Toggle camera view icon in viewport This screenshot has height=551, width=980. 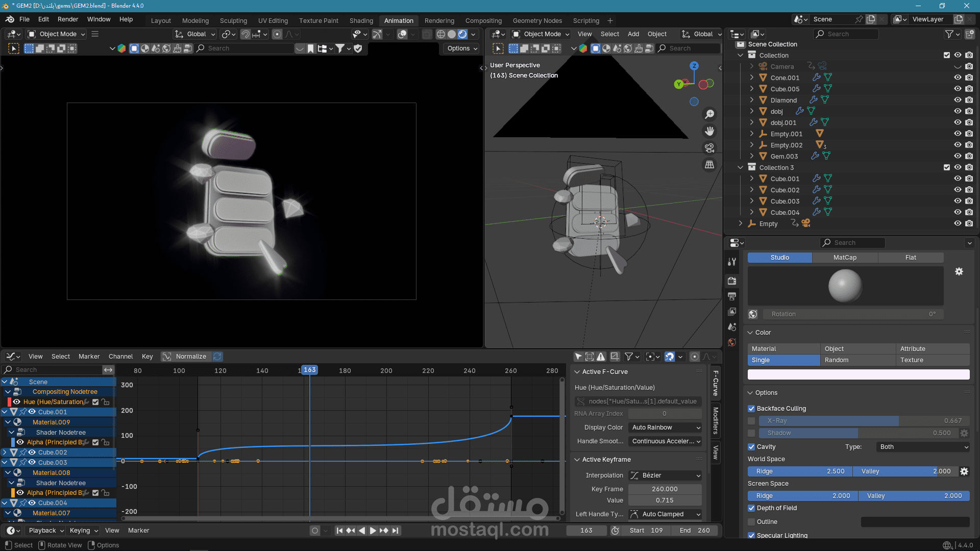709,148
